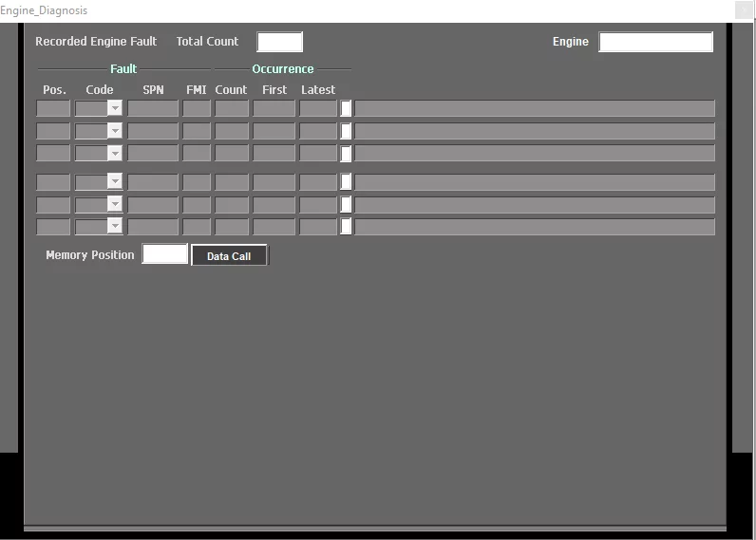
Task: Expand the Code dropdown in fourth fault row
Action: [x=115, y=181]
